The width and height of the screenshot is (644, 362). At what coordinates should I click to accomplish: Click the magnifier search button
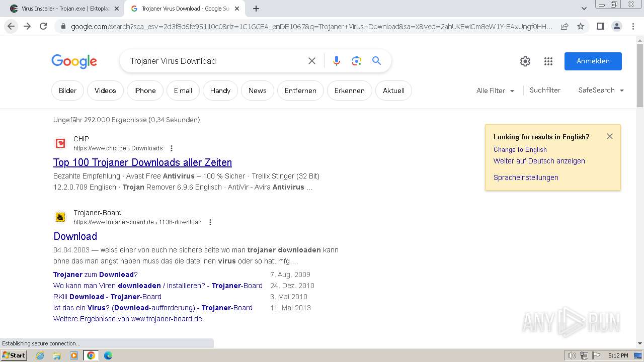[376, 61]
